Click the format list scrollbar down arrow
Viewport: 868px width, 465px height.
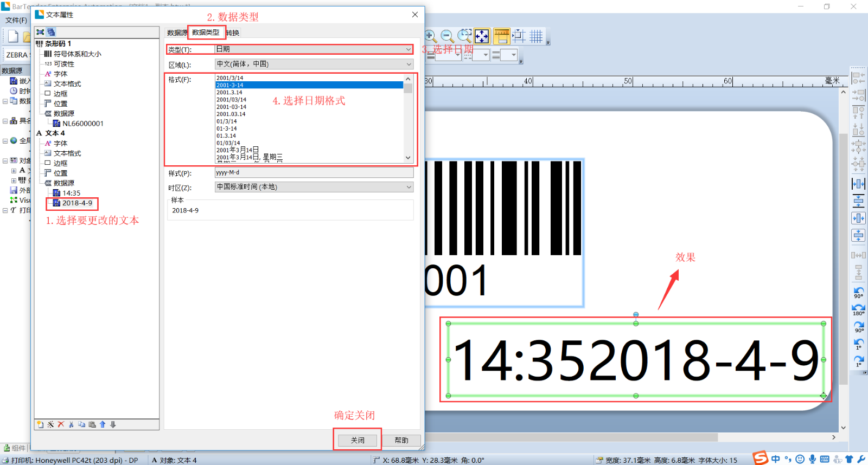coord(408,158)
